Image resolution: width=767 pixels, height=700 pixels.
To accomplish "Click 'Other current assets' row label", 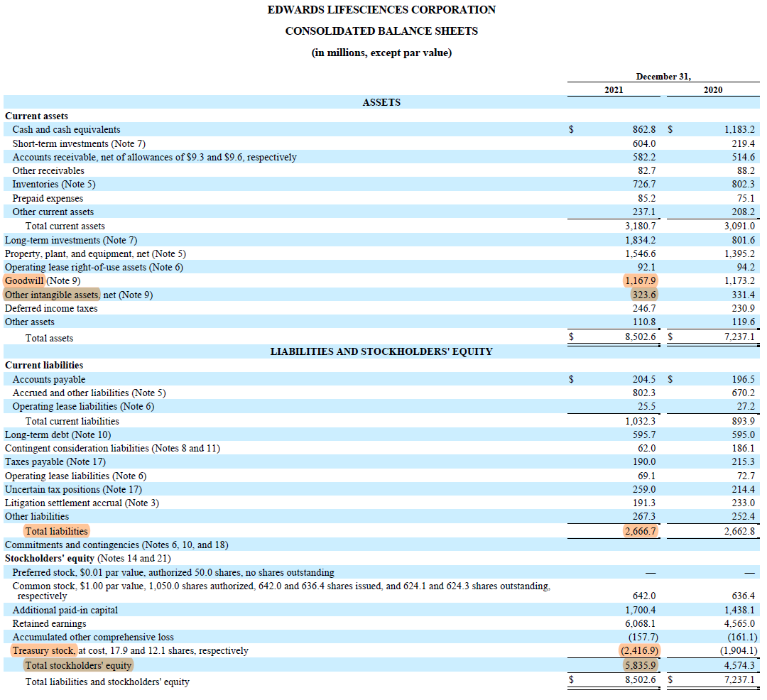I will tap(53, 212).
